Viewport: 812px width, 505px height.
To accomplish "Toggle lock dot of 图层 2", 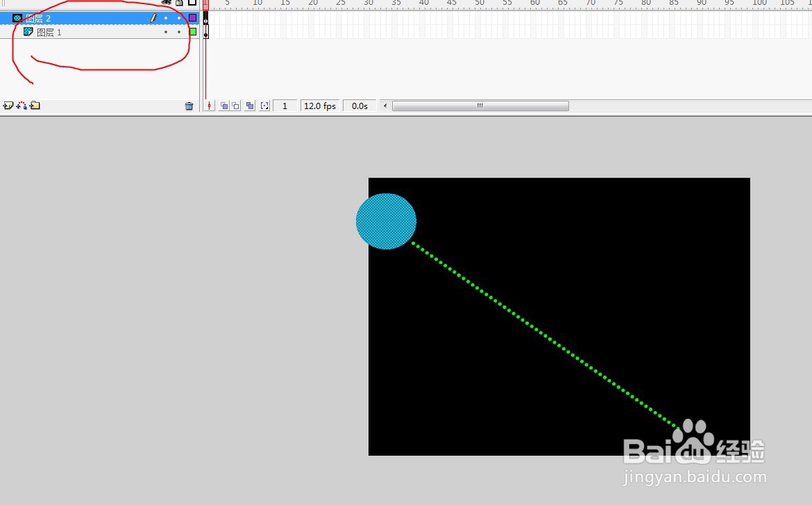I will pos(179,18).
